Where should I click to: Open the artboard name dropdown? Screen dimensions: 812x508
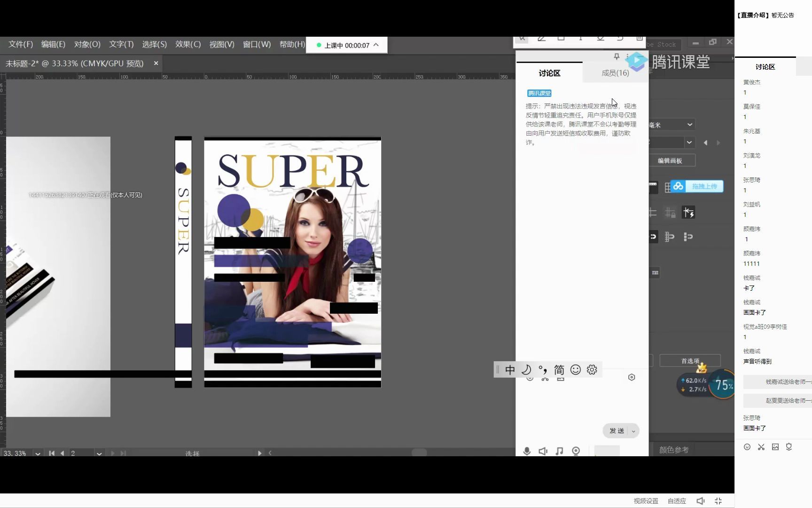coord(689,142)
